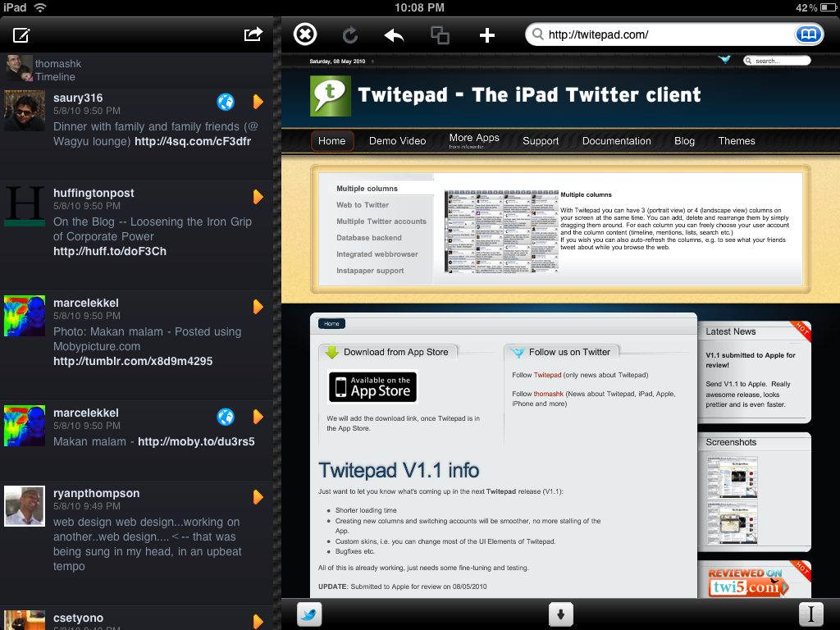Tap the share arrow icon in timeline header

(253, 34)
